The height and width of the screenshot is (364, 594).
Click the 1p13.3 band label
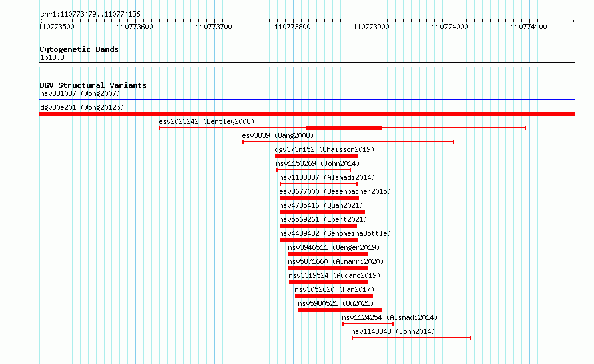click(52, 57)
